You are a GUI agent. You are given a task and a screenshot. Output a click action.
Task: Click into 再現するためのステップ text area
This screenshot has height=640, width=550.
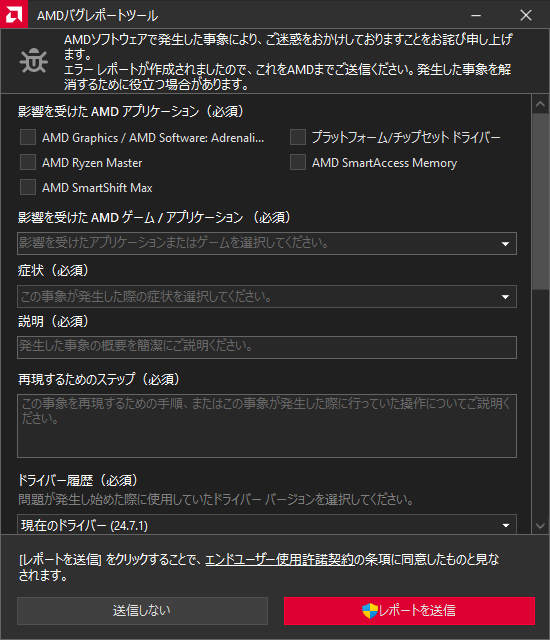point(267,426)
